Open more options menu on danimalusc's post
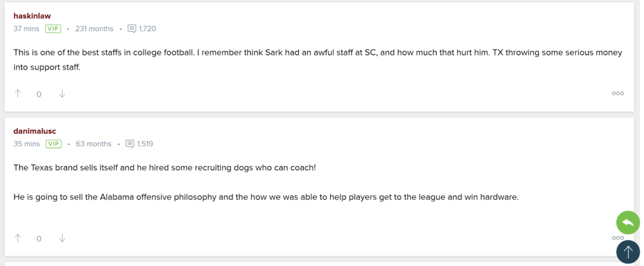Viewport: 644px width, 266px height. (x=618, y=238)
